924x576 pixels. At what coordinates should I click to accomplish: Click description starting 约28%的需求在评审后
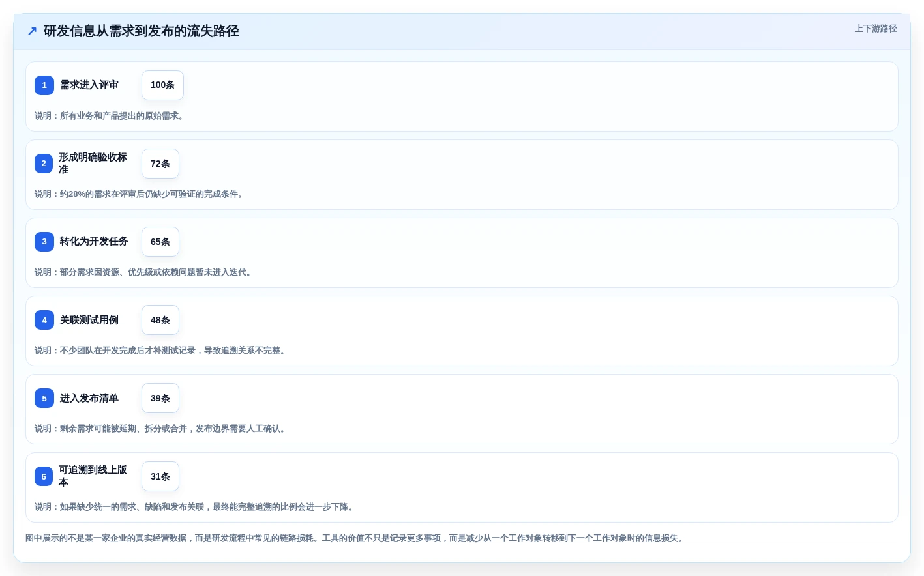[x=140, y=194]
